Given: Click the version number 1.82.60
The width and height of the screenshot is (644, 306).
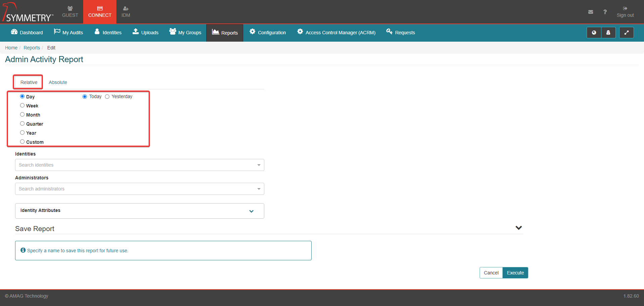Looking at the screenshot, I should point(631,296).
